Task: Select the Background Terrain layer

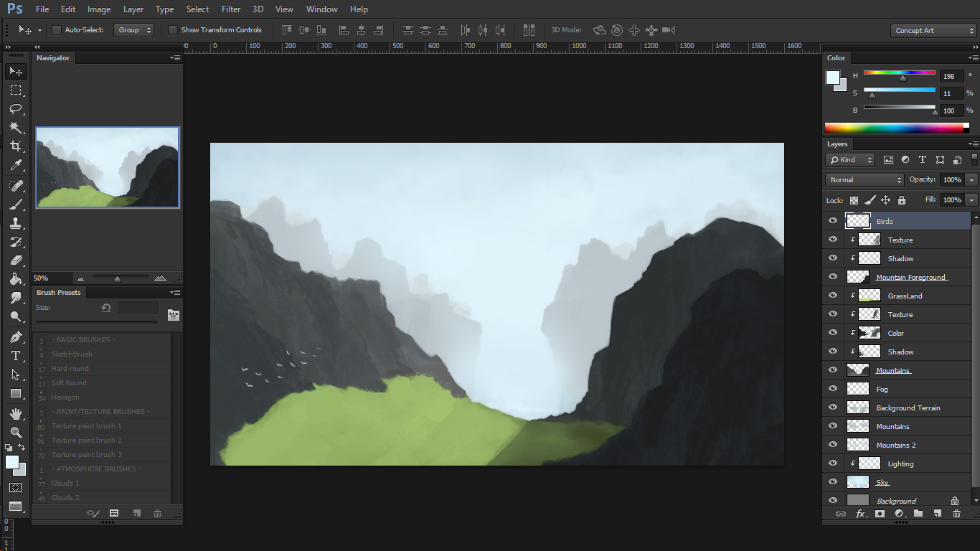Action: [x=908, y=408]
